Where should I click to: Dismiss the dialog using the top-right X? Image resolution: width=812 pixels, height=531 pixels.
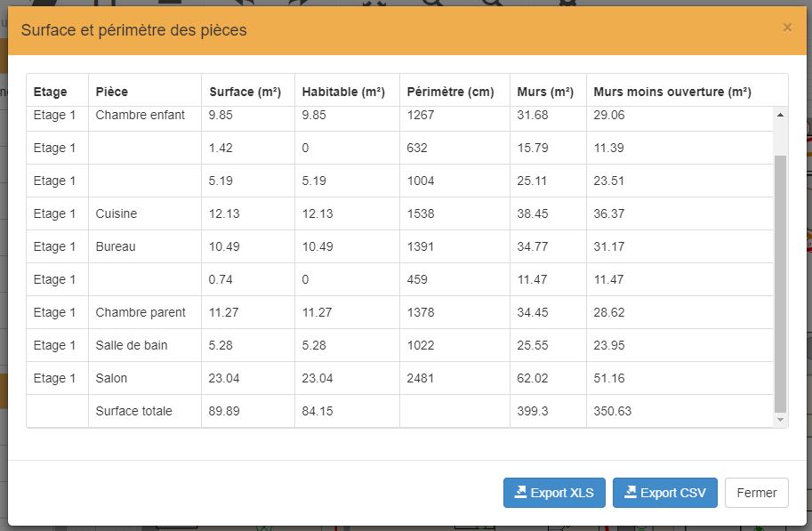tap(787, 28)
